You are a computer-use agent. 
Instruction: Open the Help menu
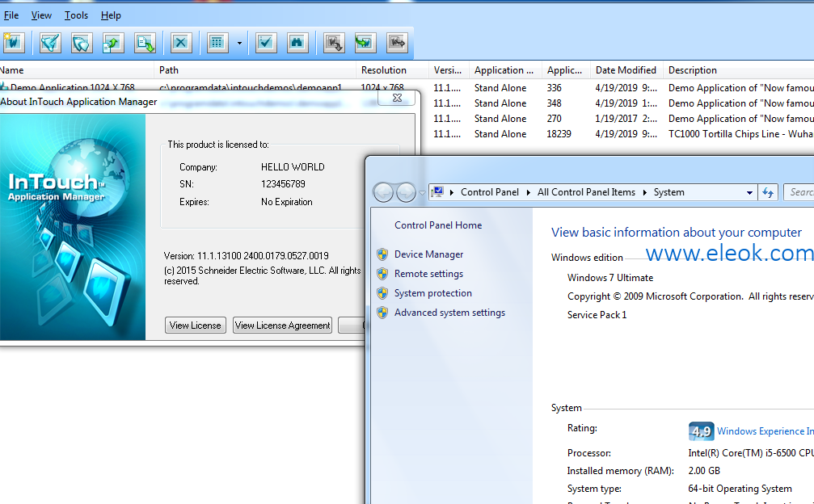[111, 15]
